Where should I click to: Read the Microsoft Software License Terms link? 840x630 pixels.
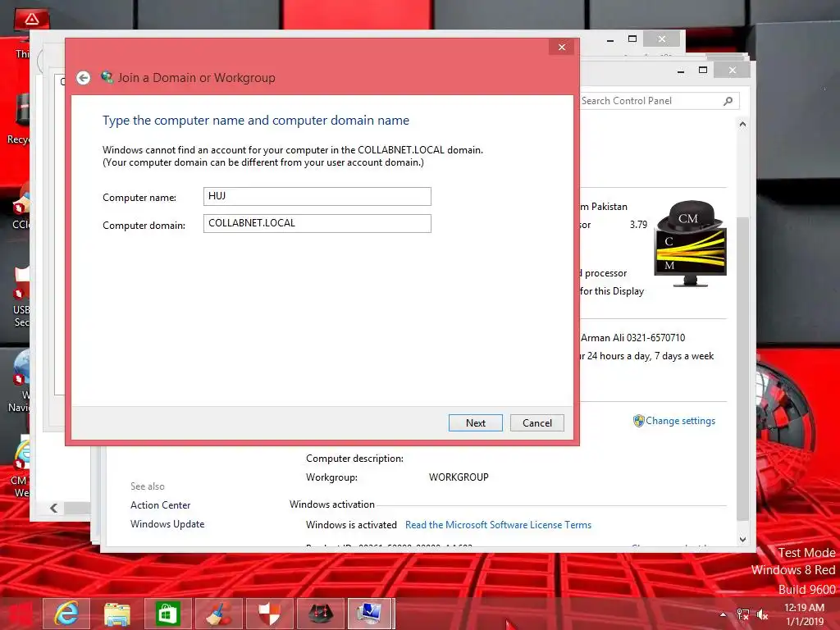tap(498, 525)
